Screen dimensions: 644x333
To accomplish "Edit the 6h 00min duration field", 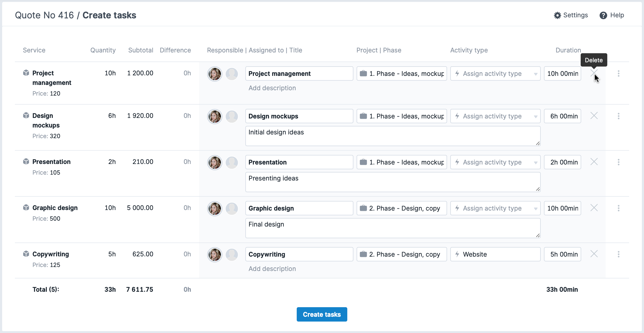I will tap(563, 116).
